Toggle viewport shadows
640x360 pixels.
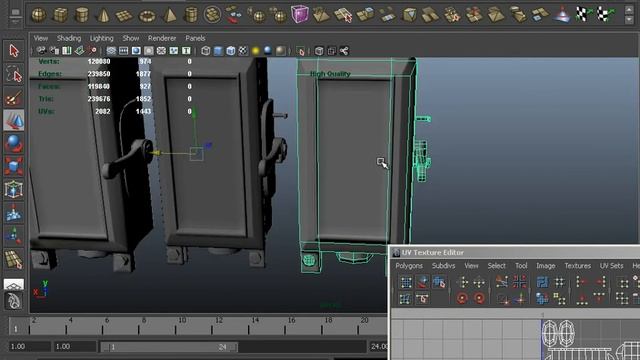268,51
